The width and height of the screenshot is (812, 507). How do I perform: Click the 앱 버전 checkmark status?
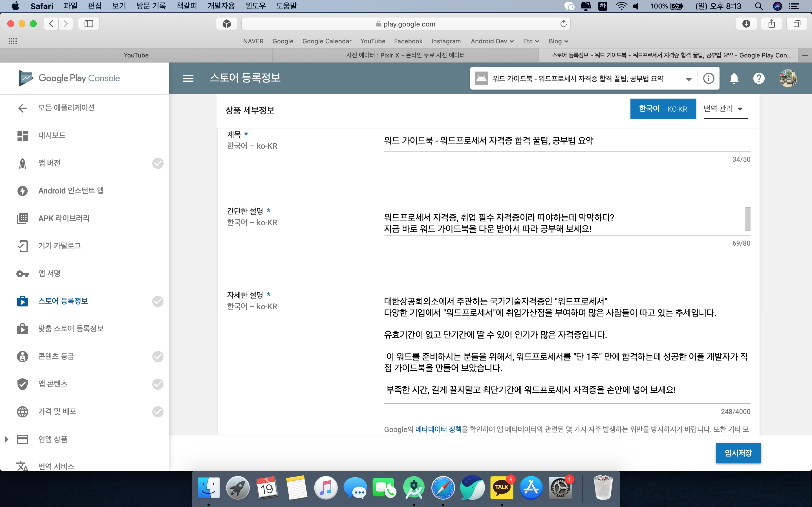pyautogui.click(x=158, y=163)
